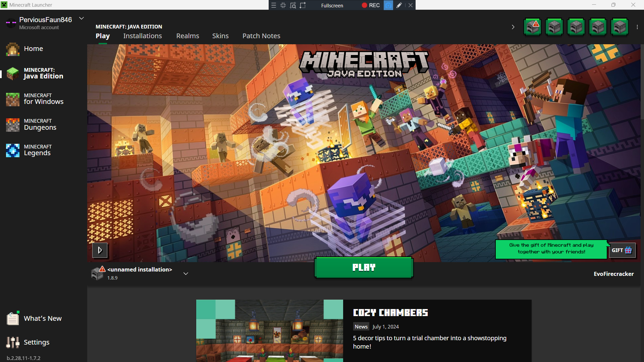Expand quick-launch installations with right chevron

513,27
